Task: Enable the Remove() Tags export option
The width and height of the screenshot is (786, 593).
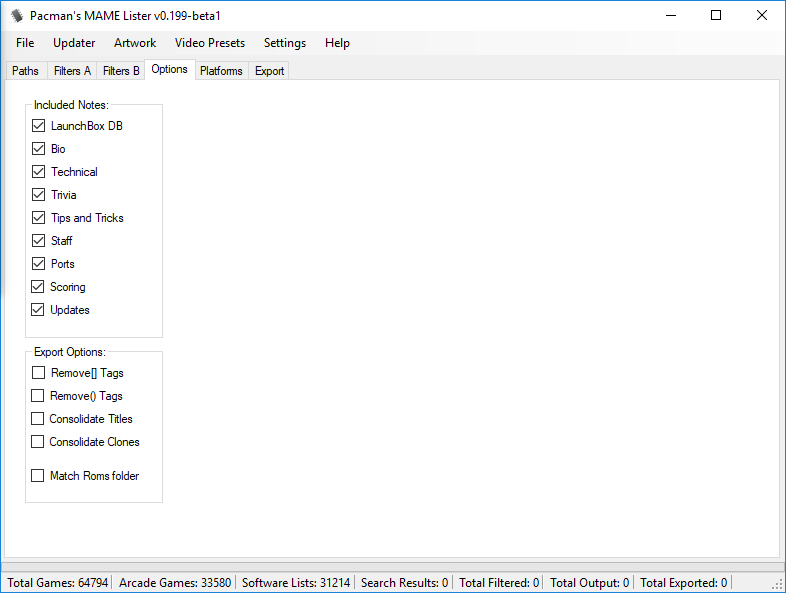Action: point(38,396)
